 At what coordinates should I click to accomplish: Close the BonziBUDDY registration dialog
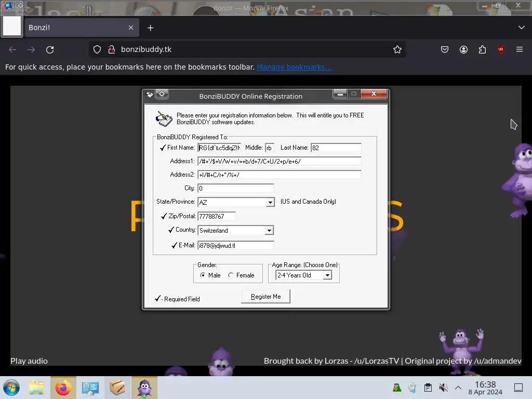pyautogui.click(x=374, y=94)
